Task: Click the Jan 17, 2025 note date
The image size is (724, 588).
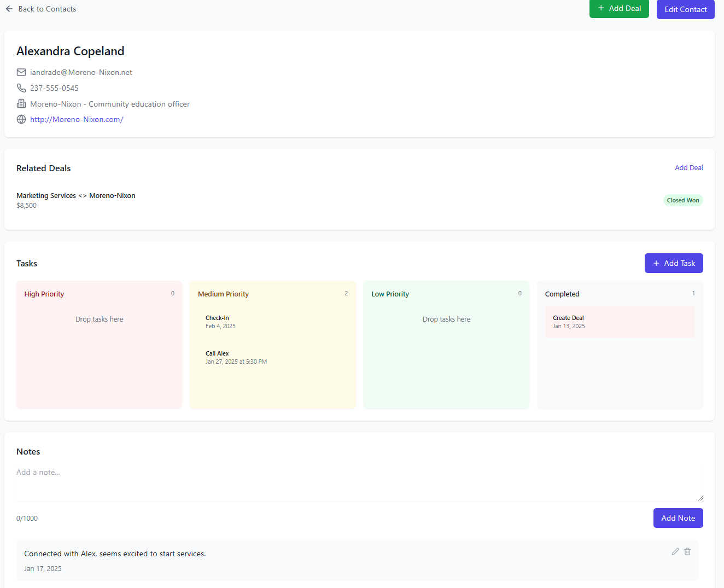Action: click(x=43, y=569)
